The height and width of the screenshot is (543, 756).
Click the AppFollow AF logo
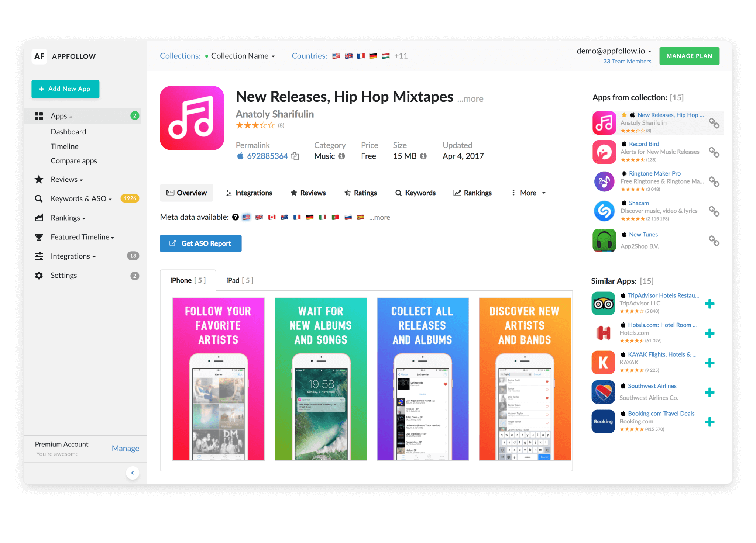click(39, 56)
